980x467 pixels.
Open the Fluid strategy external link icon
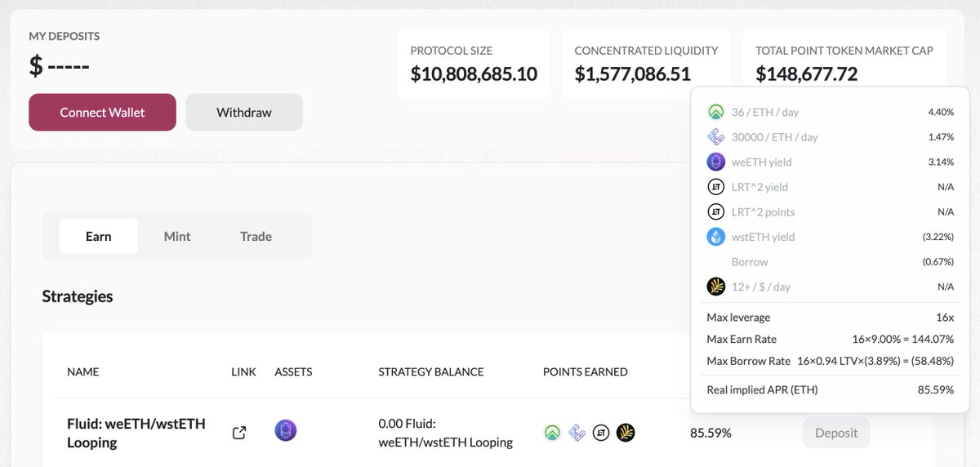(239, 433)
